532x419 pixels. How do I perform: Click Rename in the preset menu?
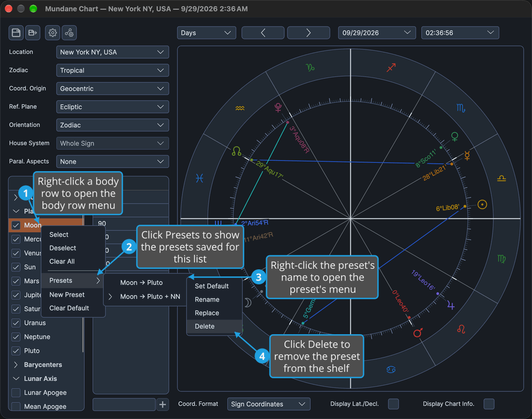point(214,300)
